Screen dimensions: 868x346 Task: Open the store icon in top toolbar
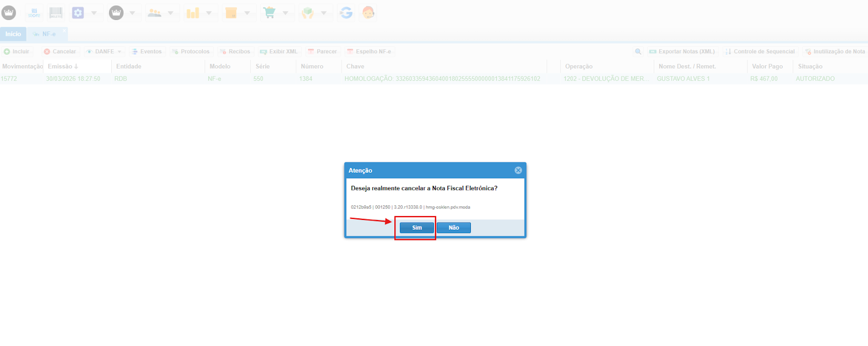tap(34, 12)
